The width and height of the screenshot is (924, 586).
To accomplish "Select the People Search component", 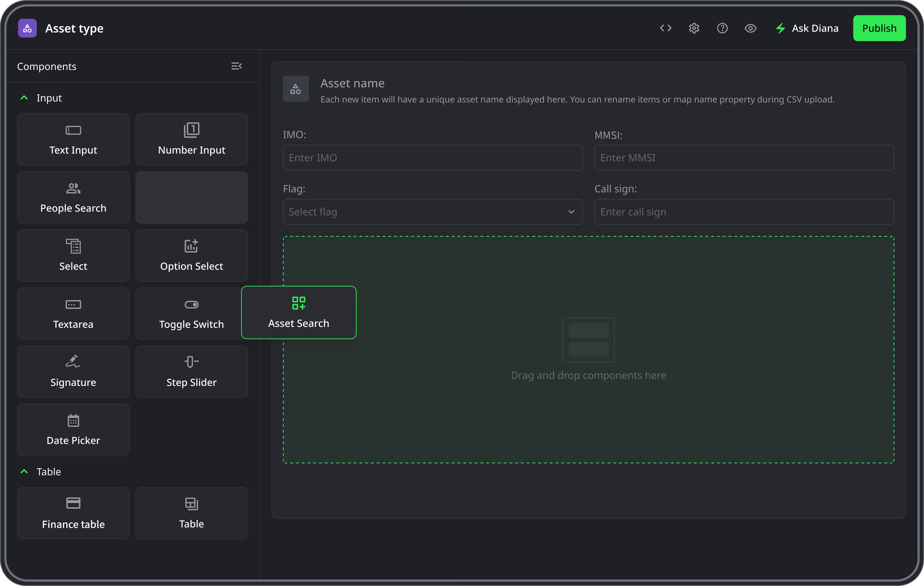I will point(73,198).
